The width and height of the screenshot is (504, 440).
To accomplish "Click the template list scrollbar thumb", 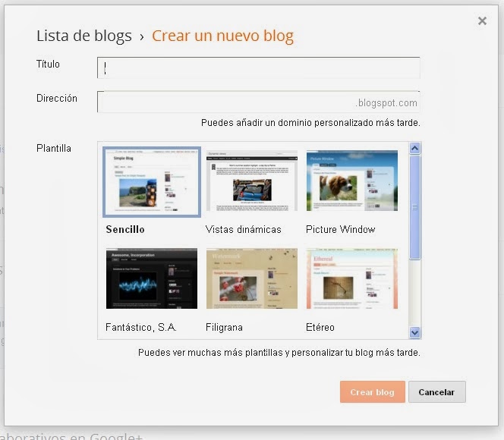I will [x=414, y=207].
